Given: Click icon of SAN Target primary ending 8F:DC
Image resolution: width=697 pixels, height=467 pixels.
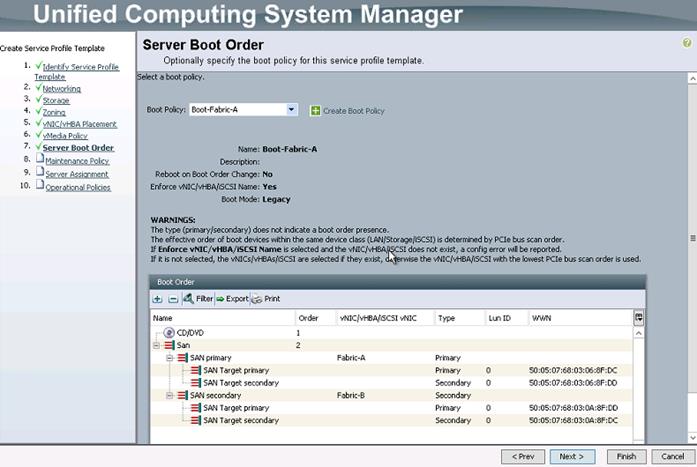Looking at the screenshot, I should pos(196,370).
